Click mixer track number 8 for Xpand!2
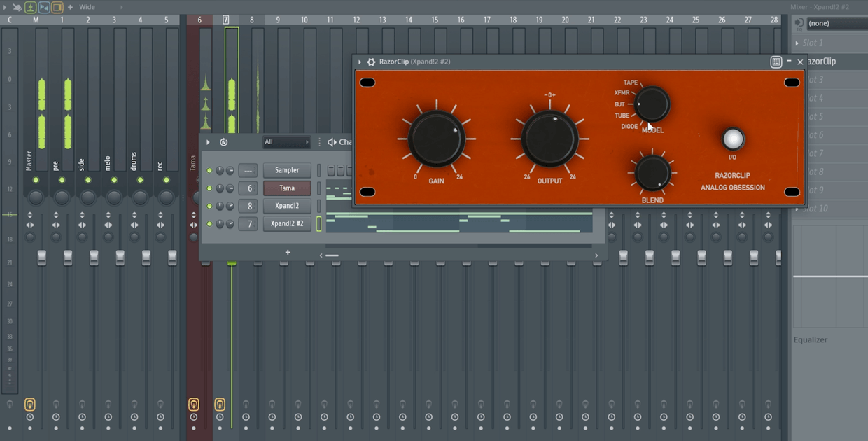The width and height of the screenshot is (868, 441). pyautogui.click(x=249, y=206)
